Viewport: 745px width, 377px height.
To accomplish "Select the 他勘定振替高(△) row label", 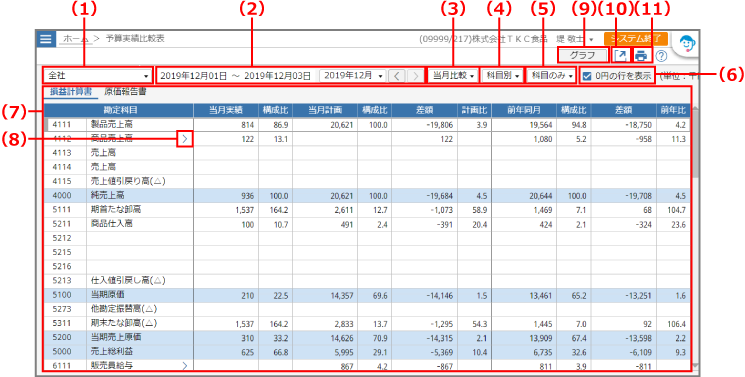I will click(x=124, y=309).
